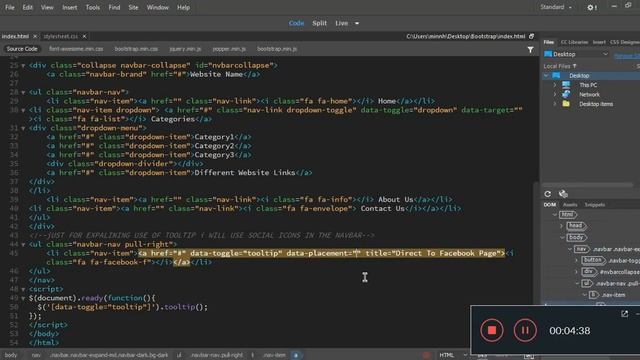The height and width of the screenshot is (360, 640).
Task: Open the Site menu
Action: pyautogui.click(x=133, y=7)
